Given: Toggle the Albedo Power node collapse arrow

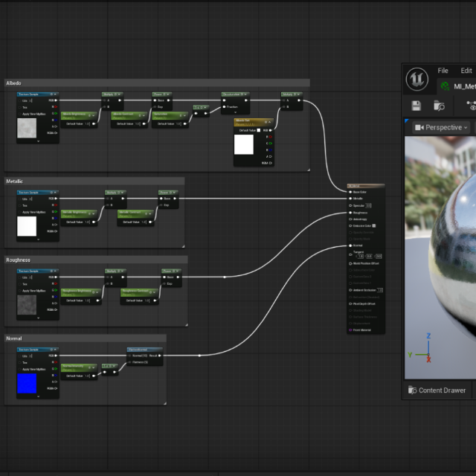Looking at the screenshot, I should (x=168, y=94).
